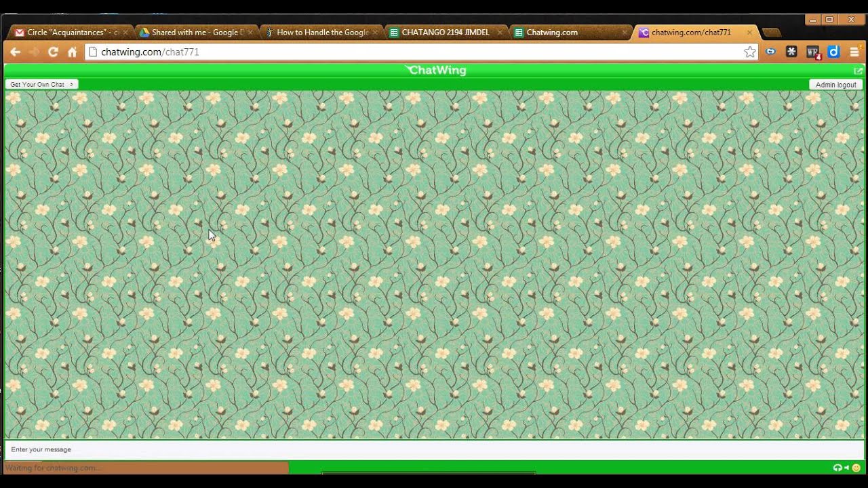This screenshot has width=868, height=488.
Task: Close the Shared with me Google Drive tab
Action: click(250, 33)
